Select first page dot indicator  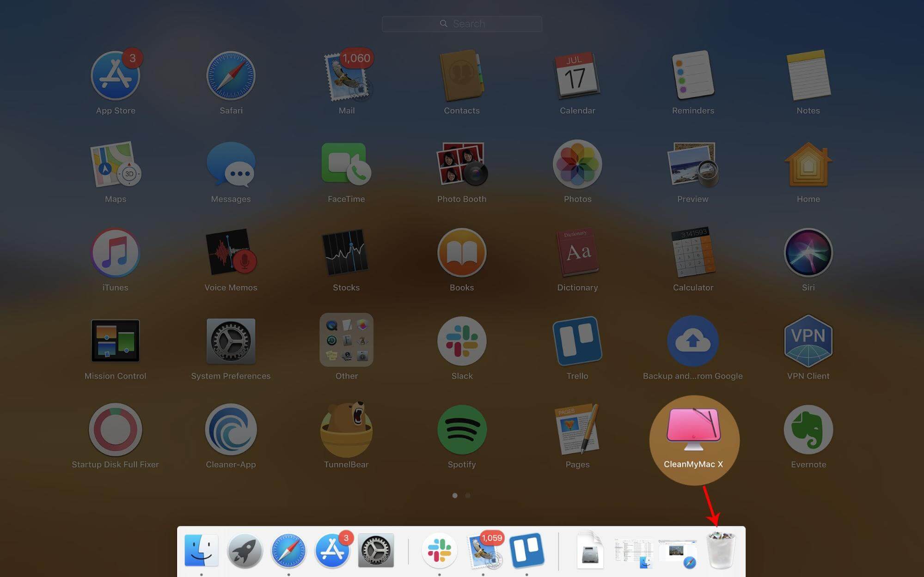pyautogui.click(x=455, y=495)
